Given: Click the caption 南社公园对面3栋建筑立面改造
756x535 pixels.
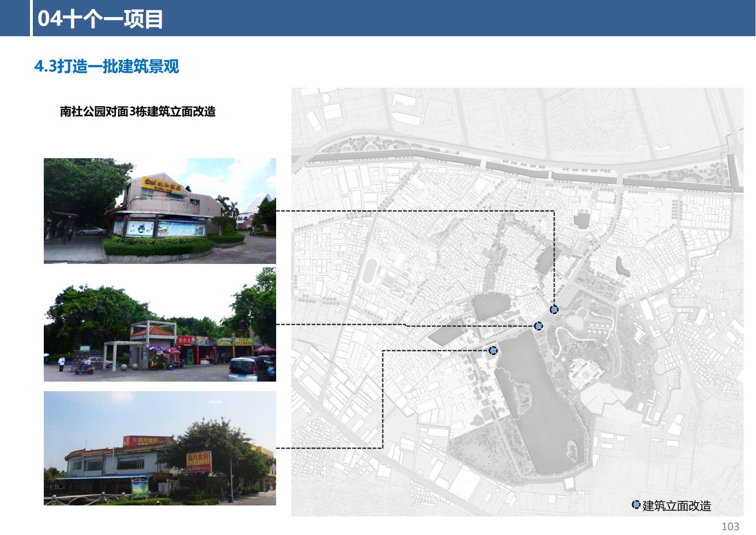Looking at the screenshot, I should tap(138, 111).
